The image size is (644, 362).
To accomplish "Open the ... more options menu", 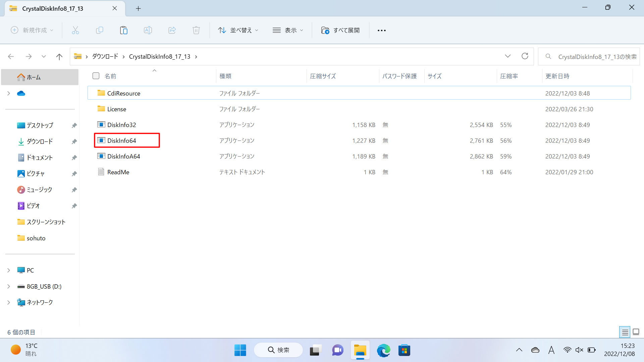I will tap(381, 30).
